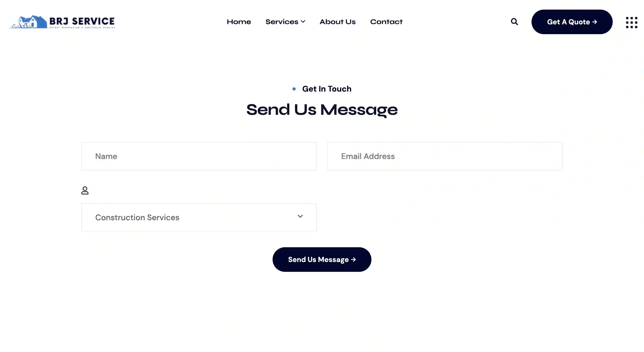Click the Contact navigation link
This screenshot has height=352, width=644.
click(386, 21)
